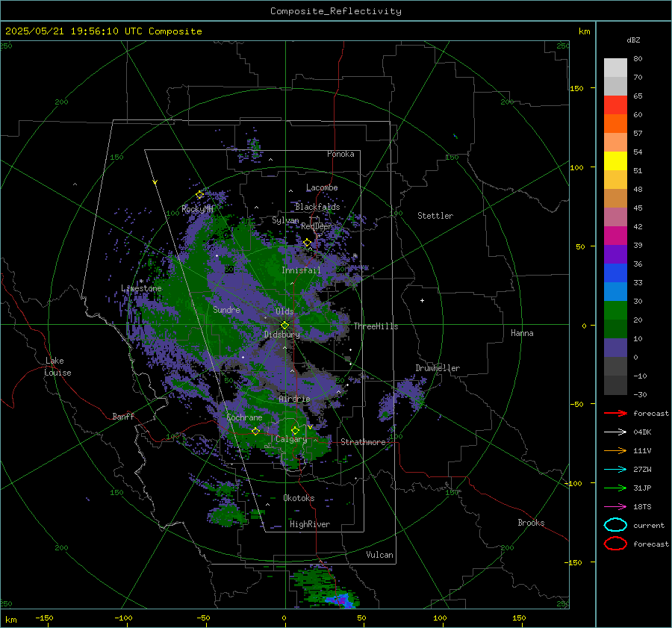Click the Cochrane city label

pos(244,417)
